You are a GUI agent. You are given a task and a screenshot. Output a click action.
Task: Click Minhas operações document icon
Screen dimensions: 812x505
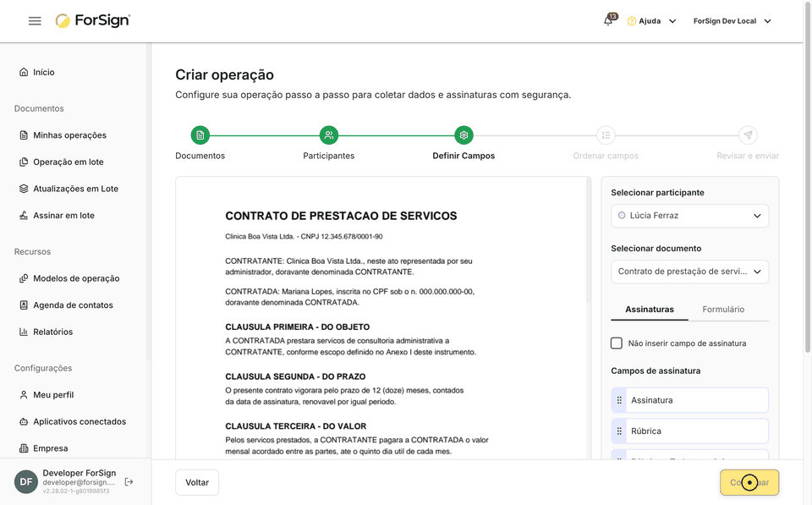click(x=24, y=135)
